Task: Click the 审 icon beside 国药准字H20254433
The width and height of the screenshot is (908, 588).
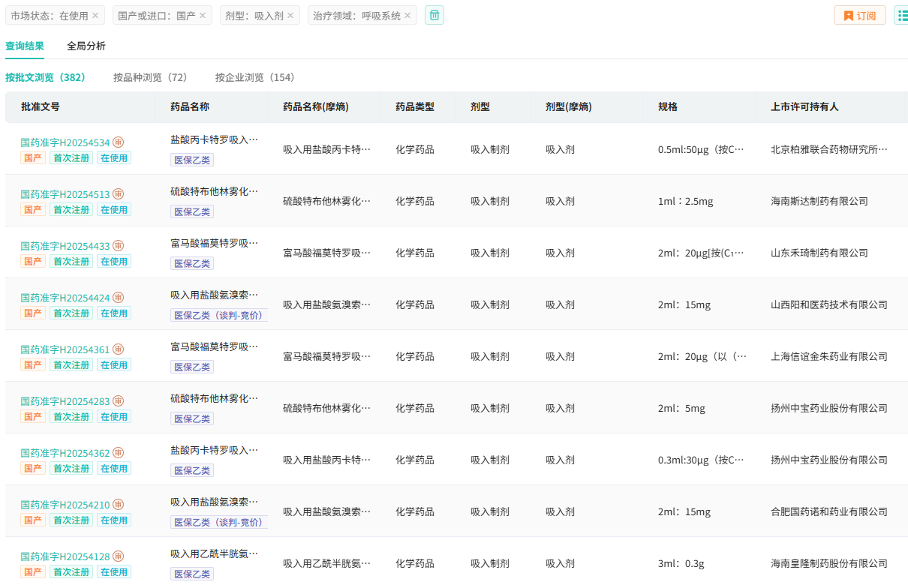Action: (119, 246)
